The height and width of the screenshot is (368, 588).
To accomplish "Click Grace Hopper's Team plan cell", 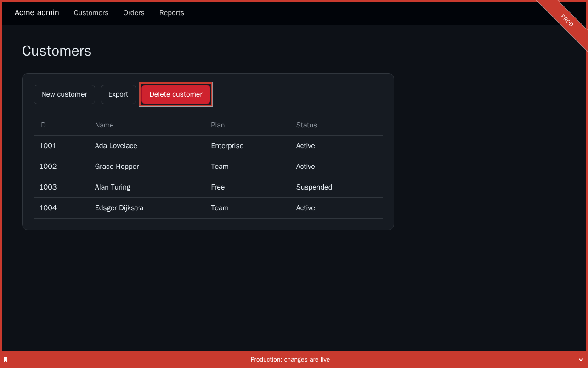I will (248, 167).
